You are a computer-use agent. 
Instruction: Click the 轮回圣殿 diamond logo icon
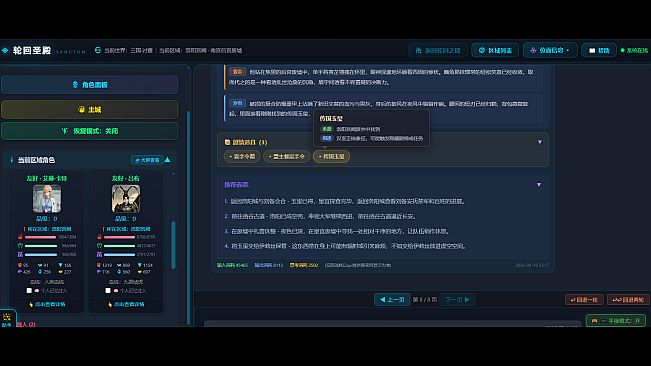pyautogui.click(x=5, y=50)
